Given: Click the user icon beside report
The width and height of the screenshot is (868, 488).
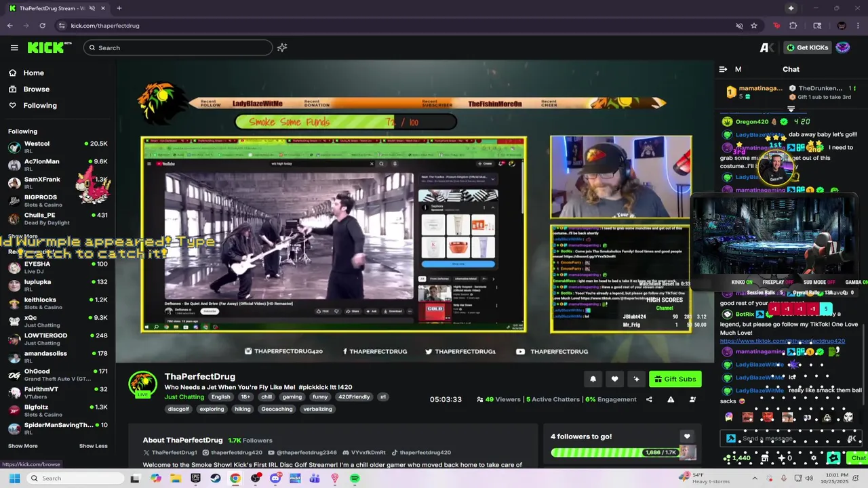Looking at the screenshot, I should point(692,400).
